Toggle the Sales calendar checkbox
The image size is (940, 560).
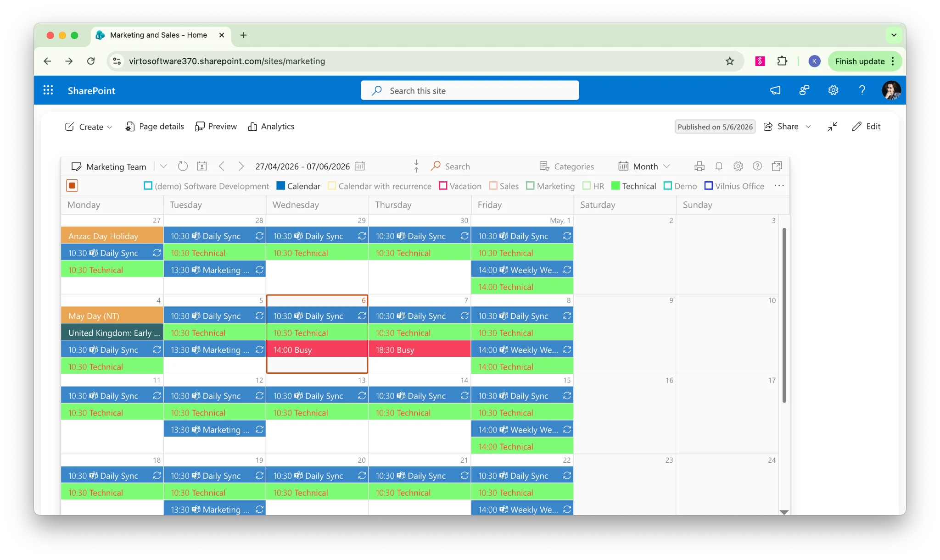pyautogui.click(x=493, y=186)
